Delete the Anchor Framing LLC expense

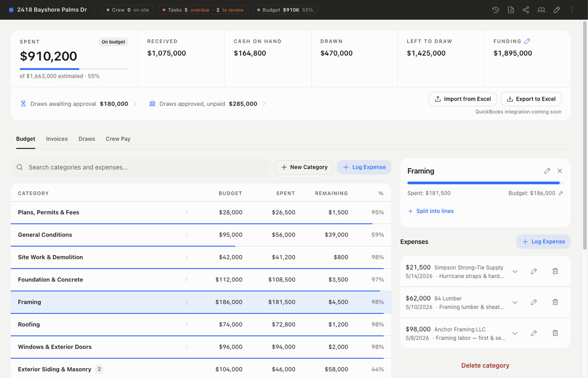pyautogui.click(x=555, y=333)
